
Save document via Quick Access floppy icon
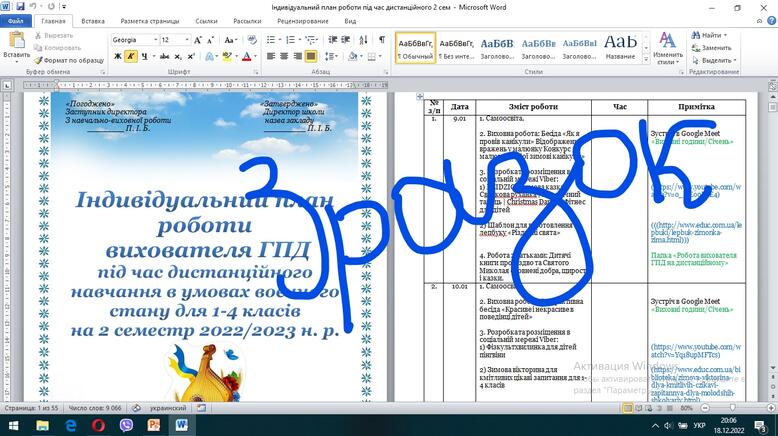[20, 7]
